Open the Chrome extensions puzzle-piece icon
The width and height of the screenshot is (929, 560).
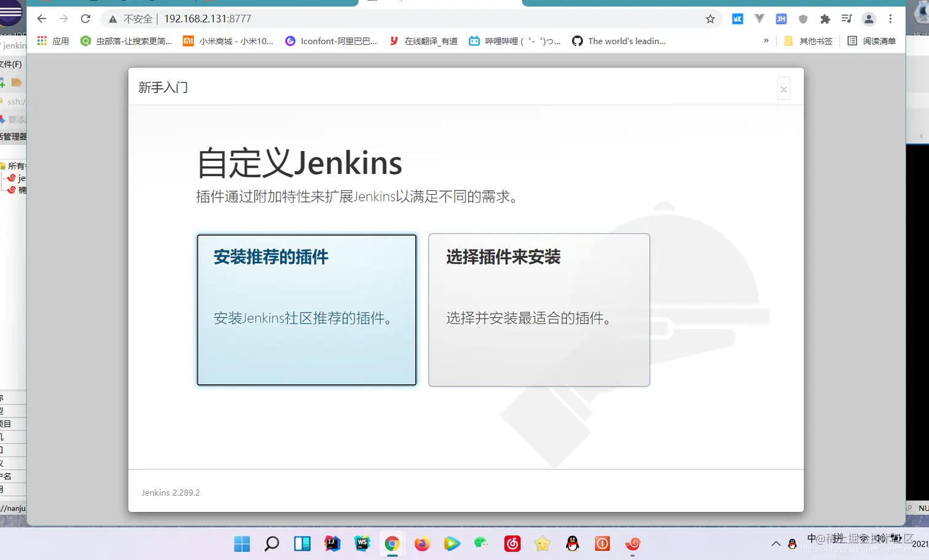coord(825,18)
